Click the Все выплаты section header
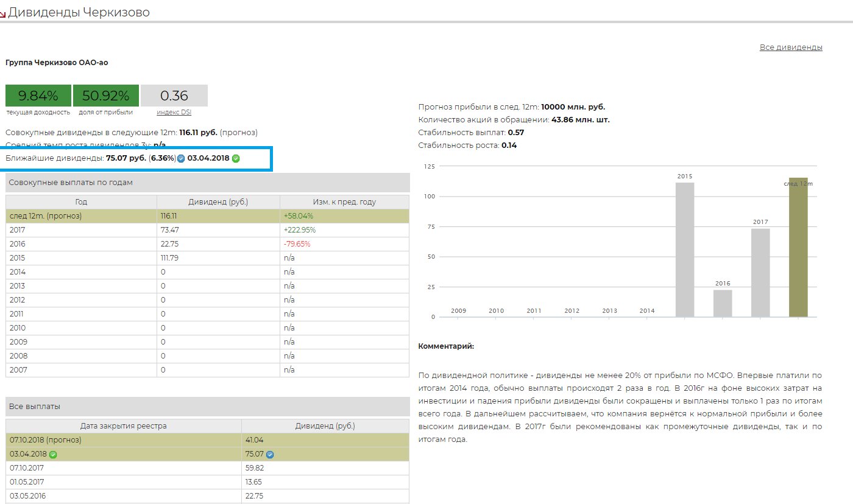This screenshot has width=853, height=504. tap(207, 407)
